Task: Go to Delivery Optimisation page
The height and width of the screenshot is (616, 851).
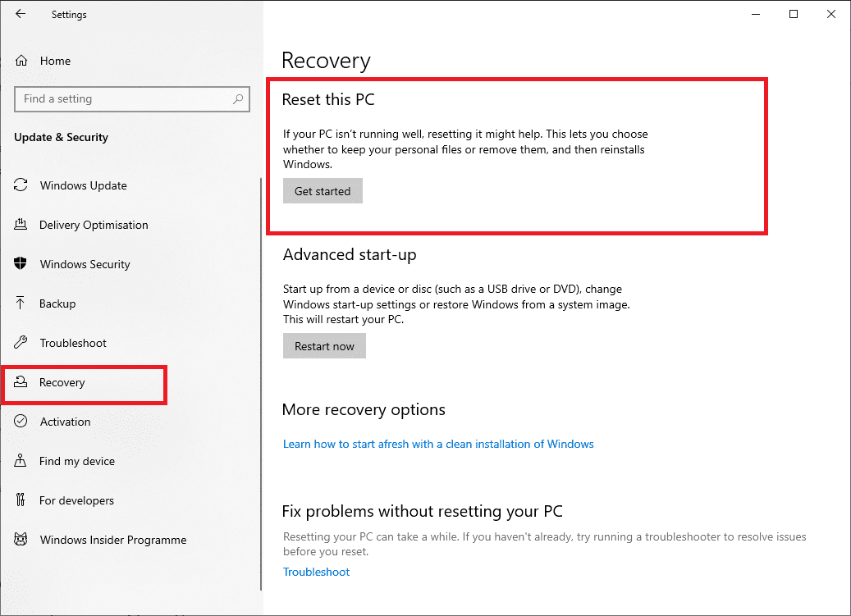Action: coord(94,225)
